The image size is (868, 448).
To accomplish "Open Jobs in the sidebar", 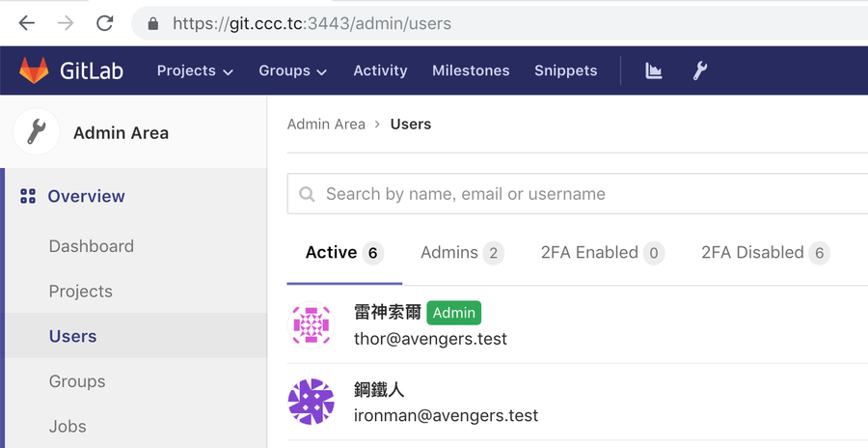I will click(x=68, y=427).
